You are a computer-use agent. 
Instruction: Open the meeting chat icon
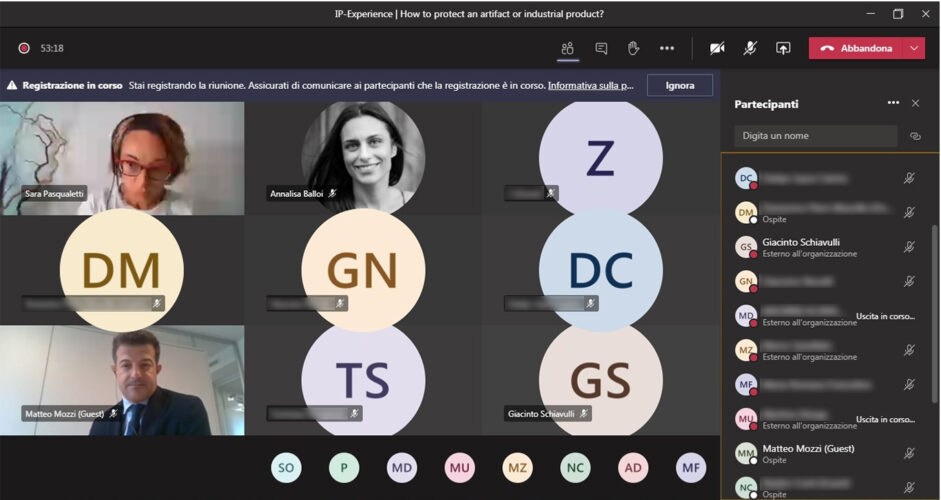601,49
